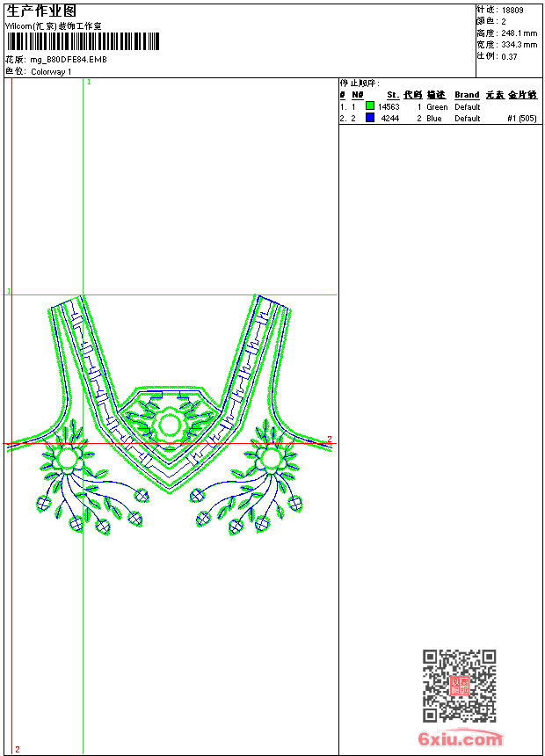Click the 'Brand' column header
The width and height of the screenshot is (545, 756).
[x=467, y=95]
